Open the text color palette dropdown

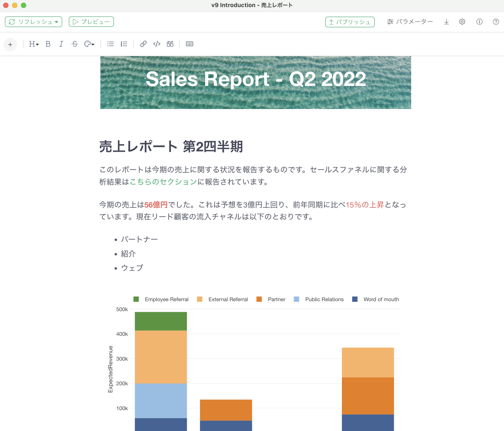pos(89,44)
